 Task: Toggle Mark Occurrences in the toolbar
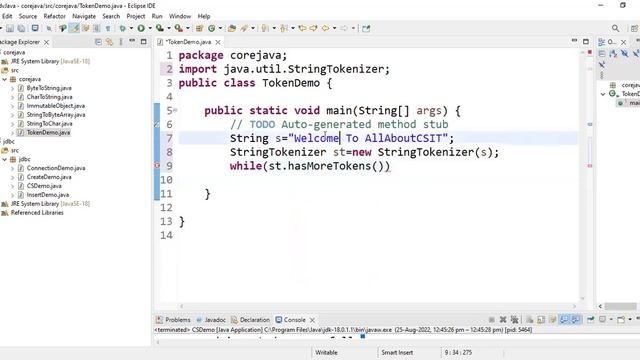coord(74,28)
